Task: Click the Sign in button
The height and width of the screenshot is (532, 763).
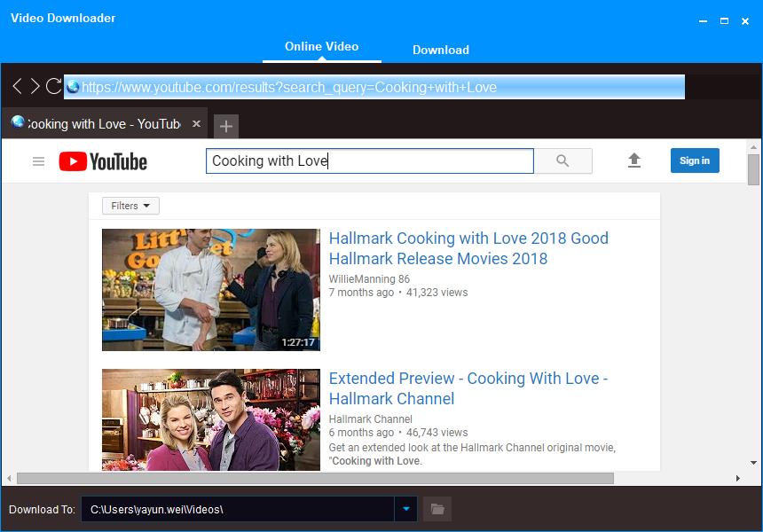Action: pyautogui.click(x=695, y=160)
